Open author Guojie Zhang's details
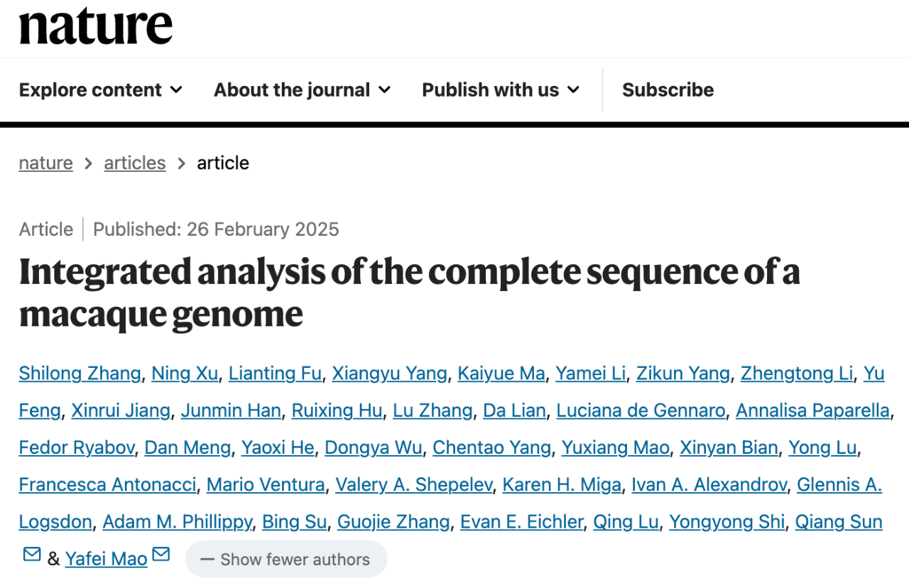Image resolution: width=909 pixels, height=588 pixels. coord(393,523)
